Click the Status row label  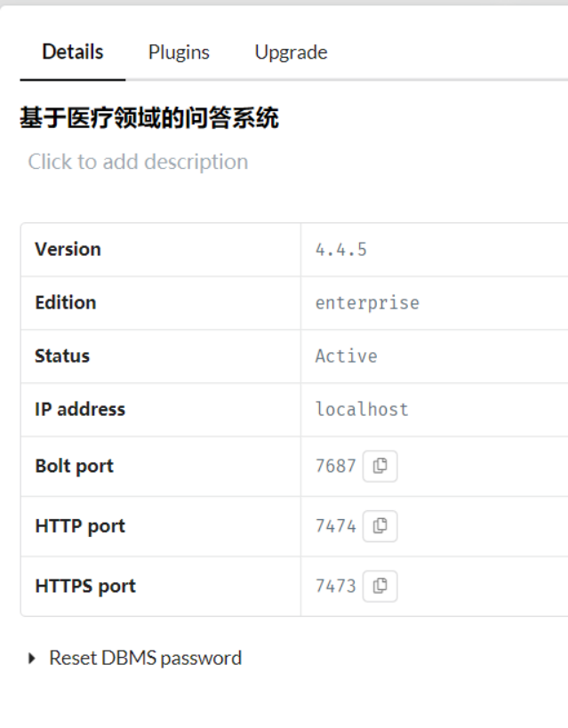tap(62, 356)
